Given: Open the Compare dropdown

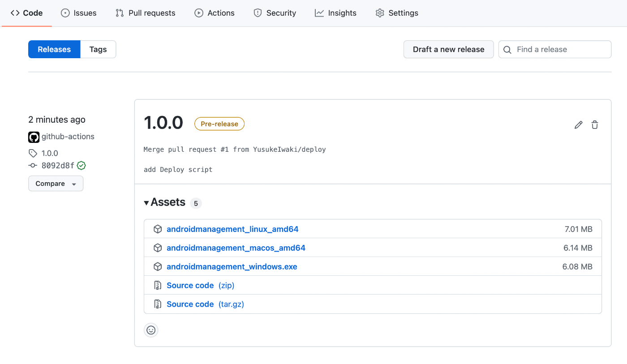Looking at the screenshot, I should [x=56, y=184].
